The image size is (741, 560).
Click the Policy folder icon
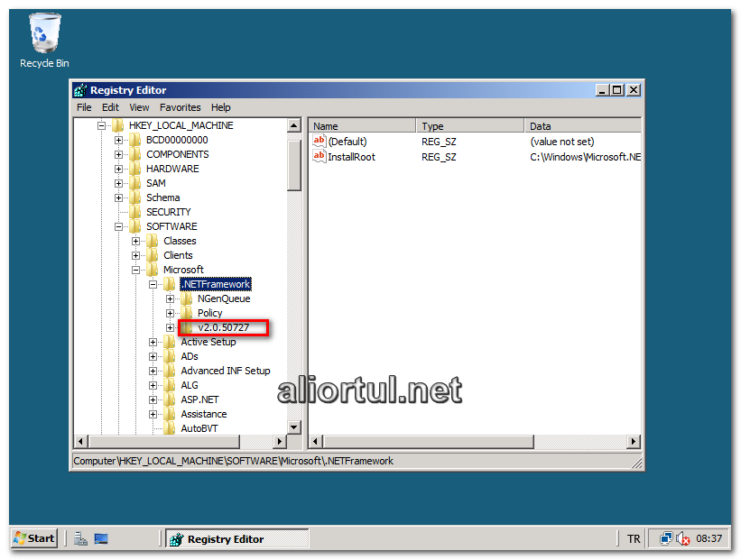click(186, 313)
